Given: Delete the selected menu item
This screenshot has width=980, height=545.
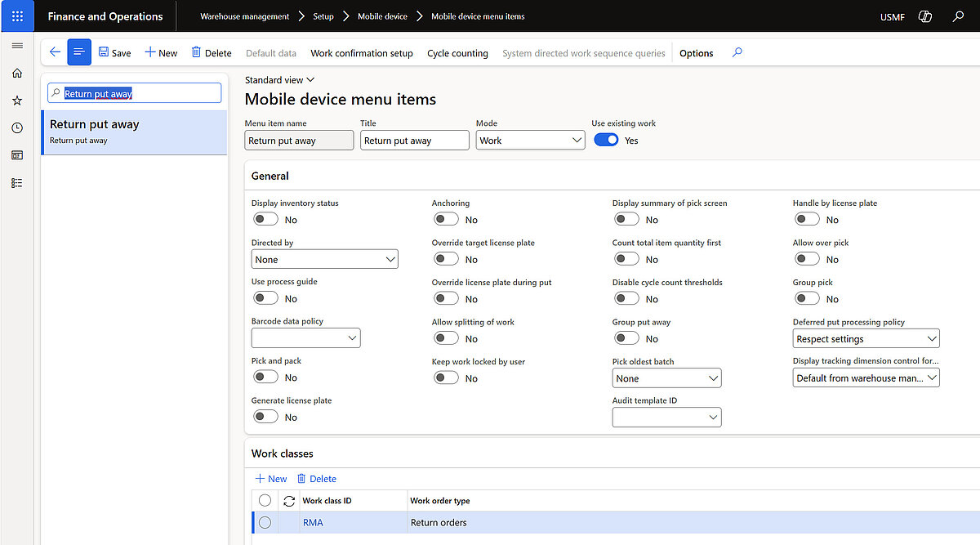Looking at the screenshot, I should [211, 52].
